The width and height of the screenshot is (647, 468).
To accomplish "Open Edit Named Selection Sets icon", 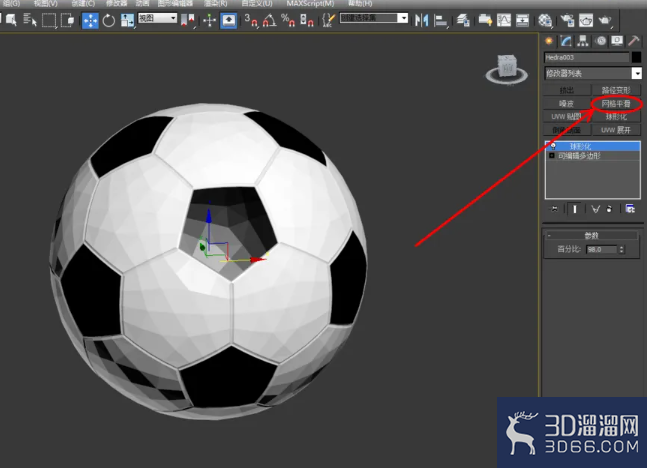I will 328,20.
